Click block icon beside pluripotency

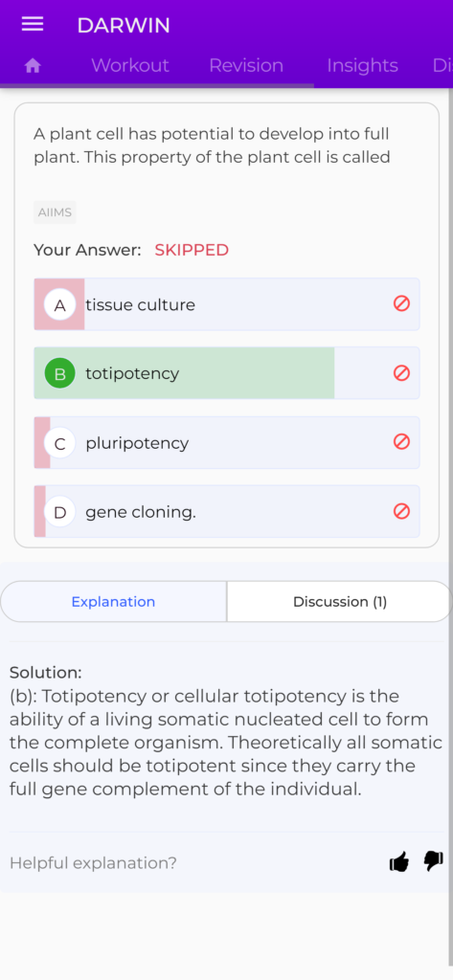tap(401, 442)
